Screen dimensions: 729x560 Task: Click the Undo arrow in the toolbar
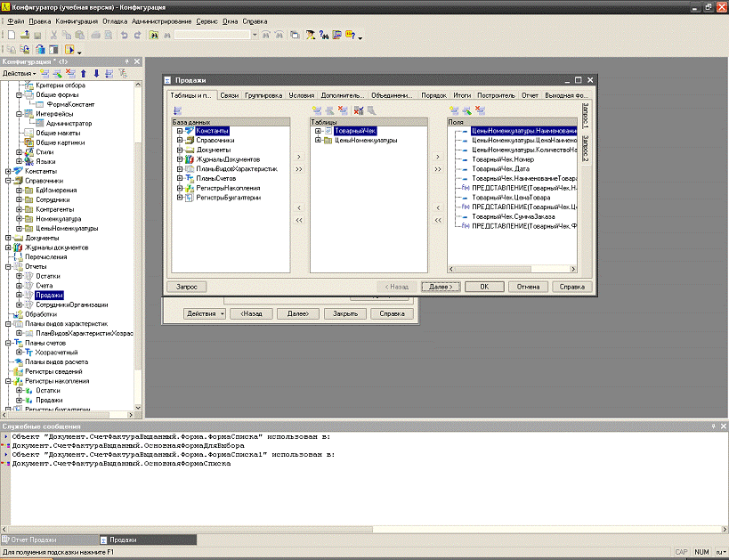click(x=125, y=35)
